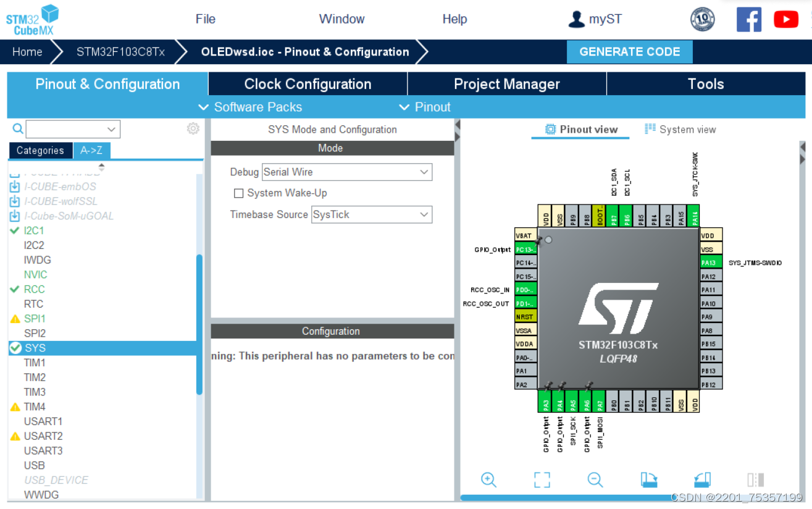Select the A->Z sorting tab
Viewport: 812px width, 509px height.
[91, 150]
